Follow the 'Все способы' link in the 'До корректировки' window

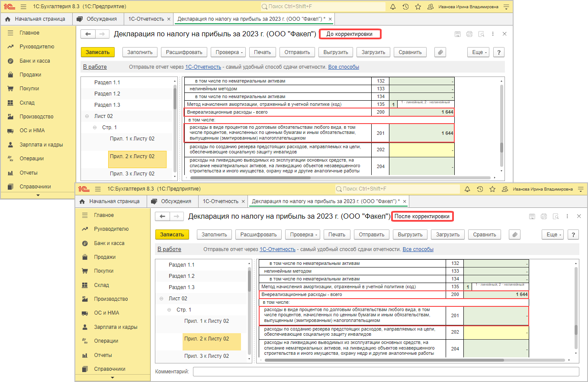(344, 67)
